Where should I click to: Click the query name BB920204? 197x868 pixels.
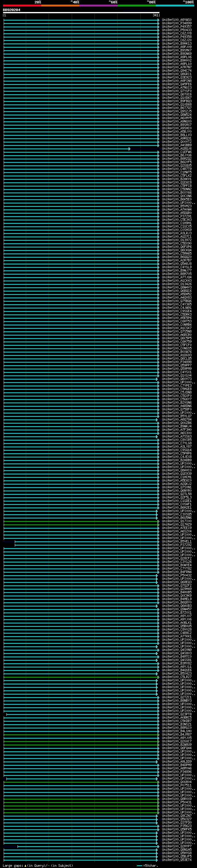pos(11,10)
